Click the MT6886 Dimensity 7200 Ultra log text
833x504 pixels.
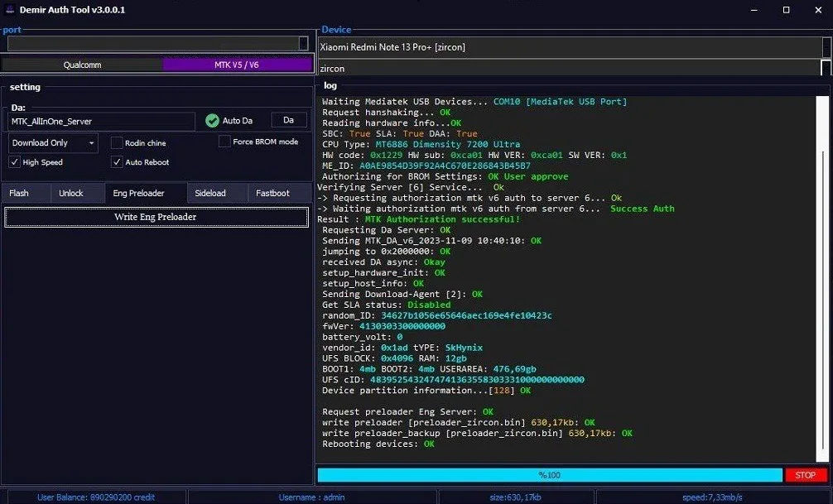pos(448,144)
